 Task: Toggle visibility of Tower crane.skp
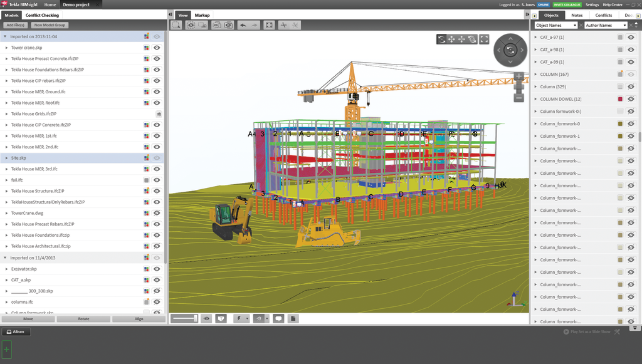click(x=157, y=47)
